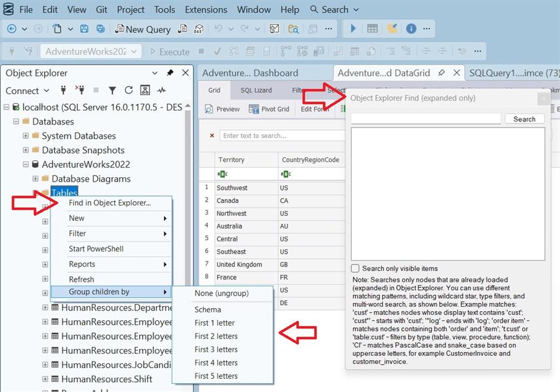Click the blue play arrow icon
The image size is (560, 392).
point(353,29)
